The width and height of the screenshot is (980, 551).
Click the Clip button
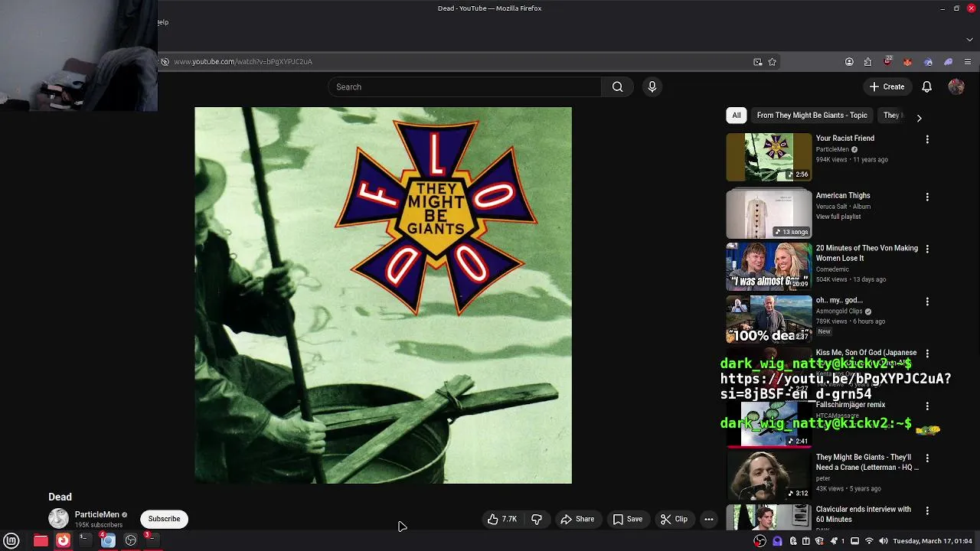(675, 519)
